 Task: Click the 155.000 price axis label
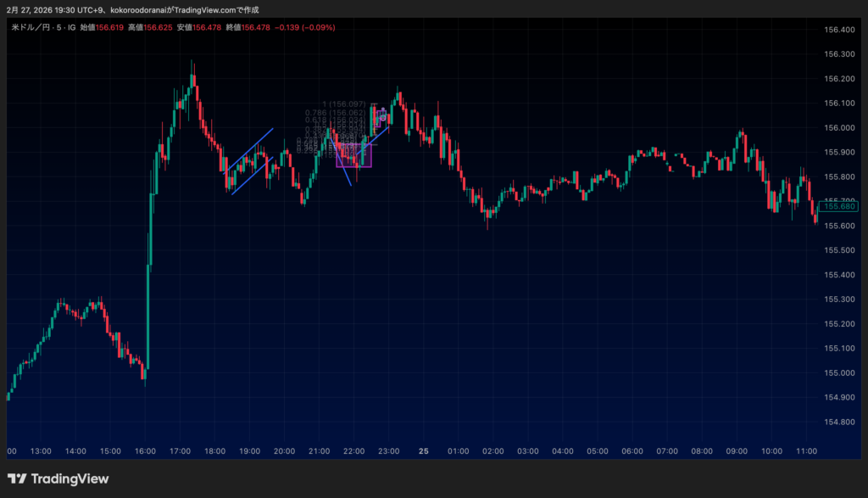(839, 372)
